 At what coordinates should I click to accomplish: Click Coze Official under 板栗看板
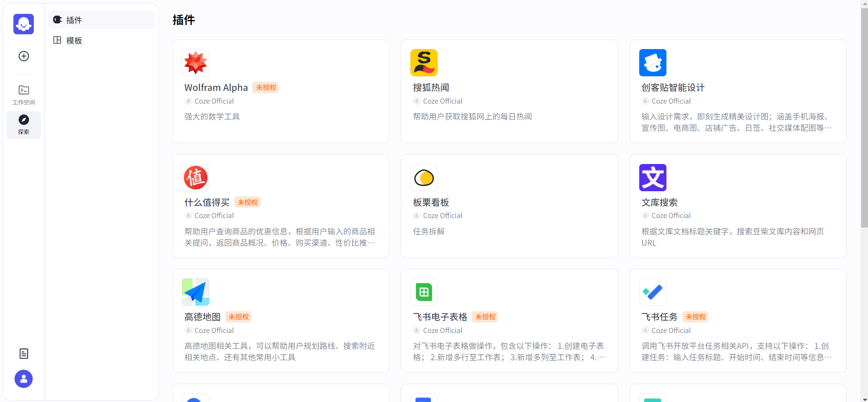coord(443,215)
